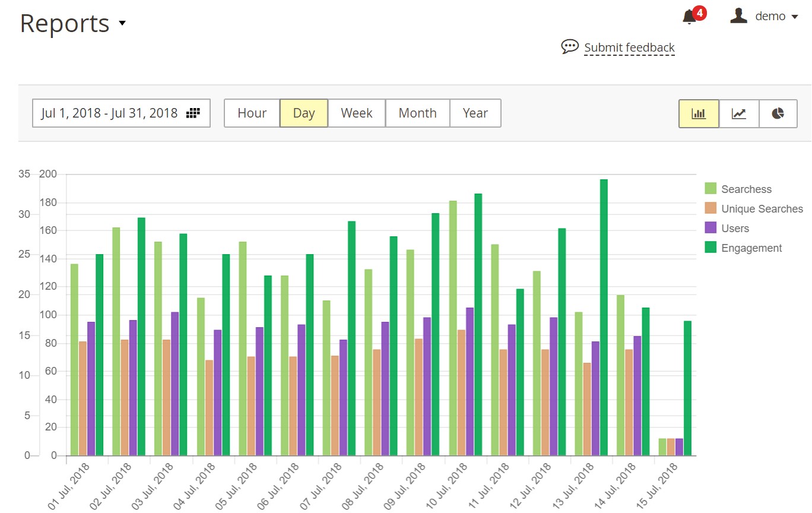This screenshot has width=812, height=513.
Task: Toggle Users series in legend
Action: [x=735, y=229]
